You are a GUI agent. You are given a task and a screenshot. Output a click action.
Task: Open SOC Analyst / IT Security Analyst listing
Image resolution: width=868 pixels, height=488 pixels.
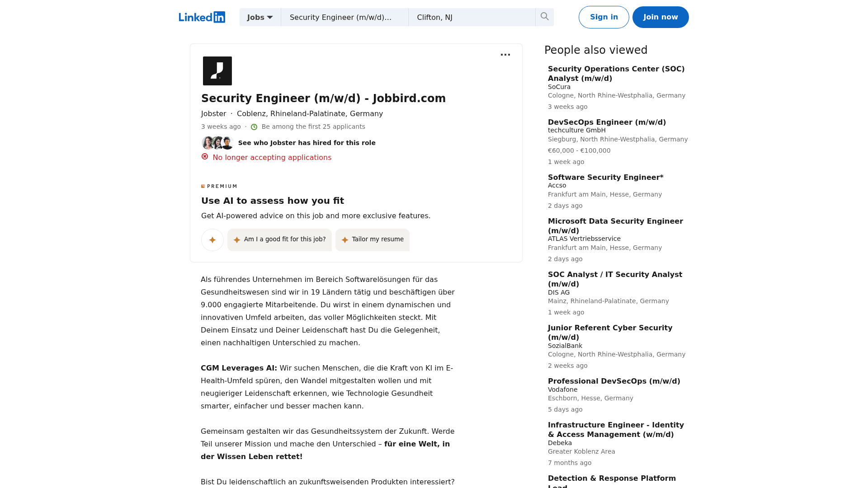(615, 279)
